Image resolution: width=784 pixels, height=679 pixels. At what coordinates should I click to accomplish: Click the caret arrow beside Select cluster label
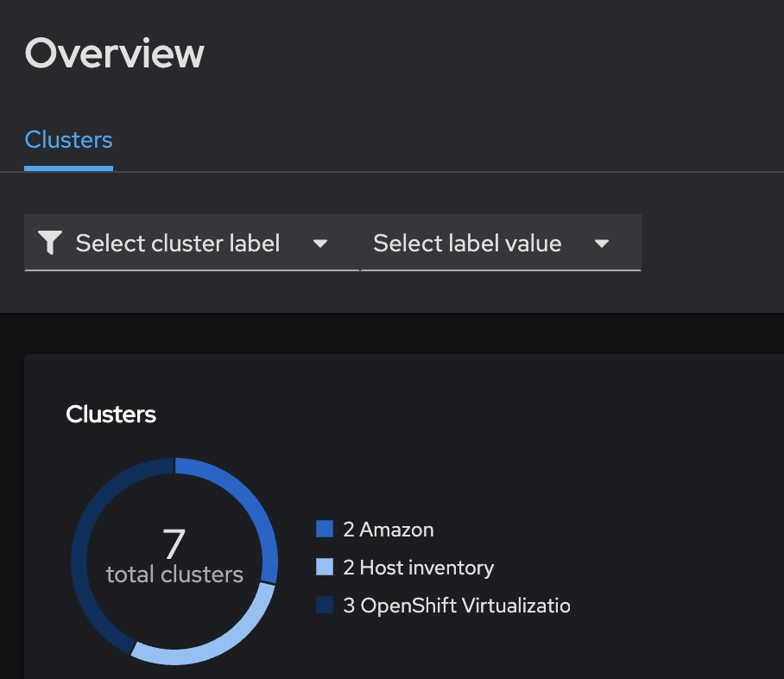(x=320, y=244)
